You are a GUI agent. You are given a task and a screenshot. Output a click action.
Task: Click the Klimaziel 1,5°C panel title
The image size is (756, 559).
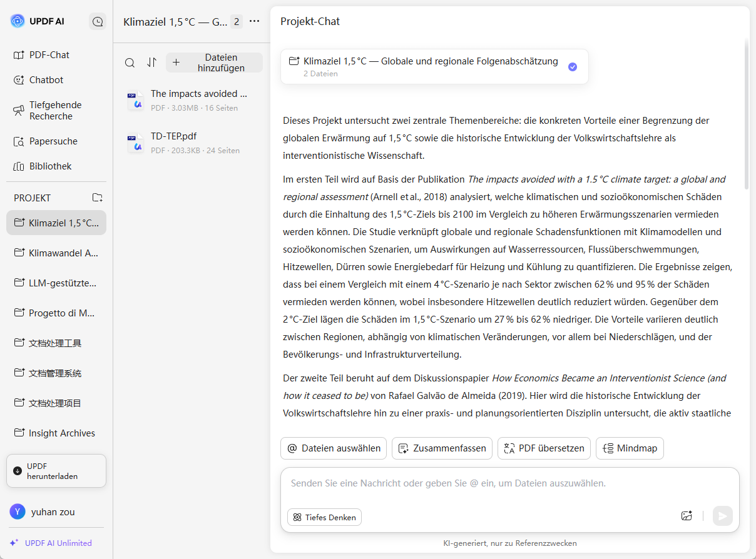[x=175, y=22]
